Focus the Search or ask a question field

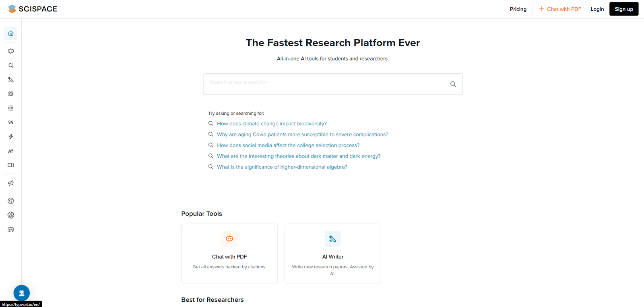[x=333, y=84]
